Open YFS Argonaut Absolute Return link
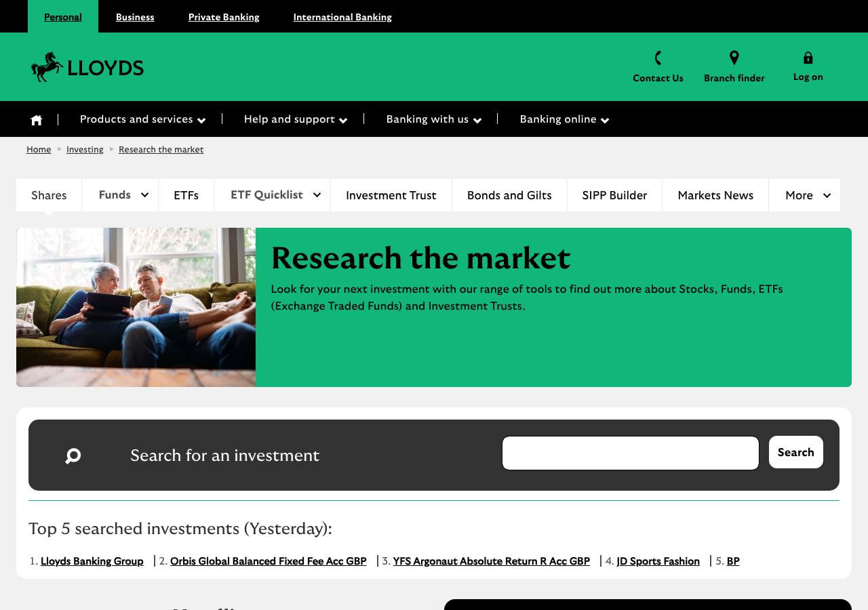 point(492,561)
